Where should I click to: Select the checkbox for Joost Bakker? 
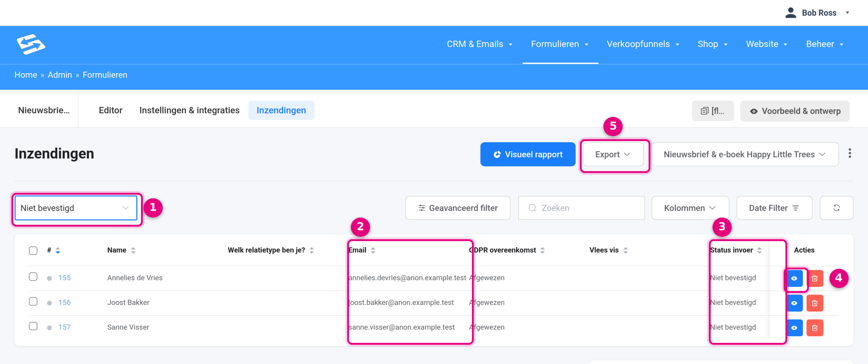tap(33, 302)
